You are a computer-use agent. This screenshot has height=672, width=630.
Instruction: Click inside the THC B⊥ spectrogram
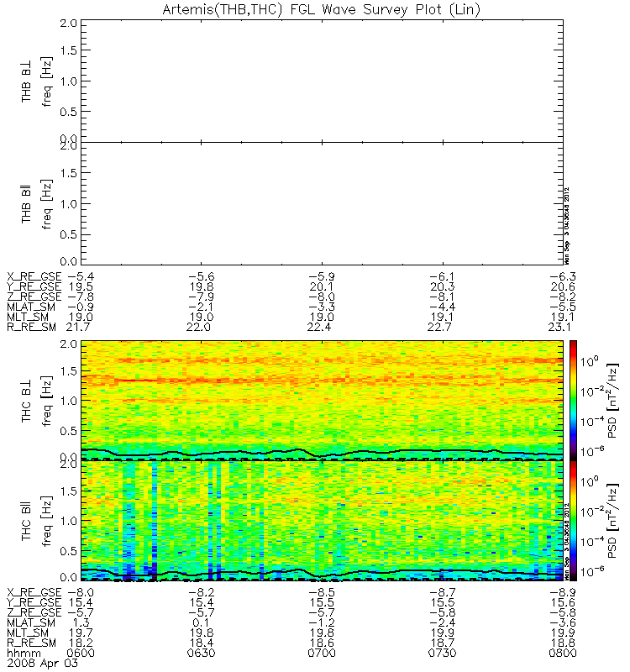[322, 401]
